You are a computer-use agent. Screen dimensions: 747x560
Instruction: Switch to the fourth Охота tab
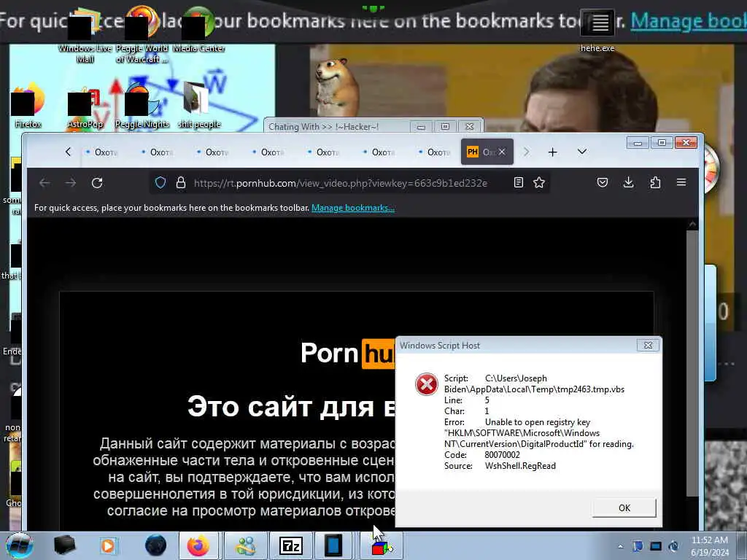pyautogui.click(x=268, y=152)
